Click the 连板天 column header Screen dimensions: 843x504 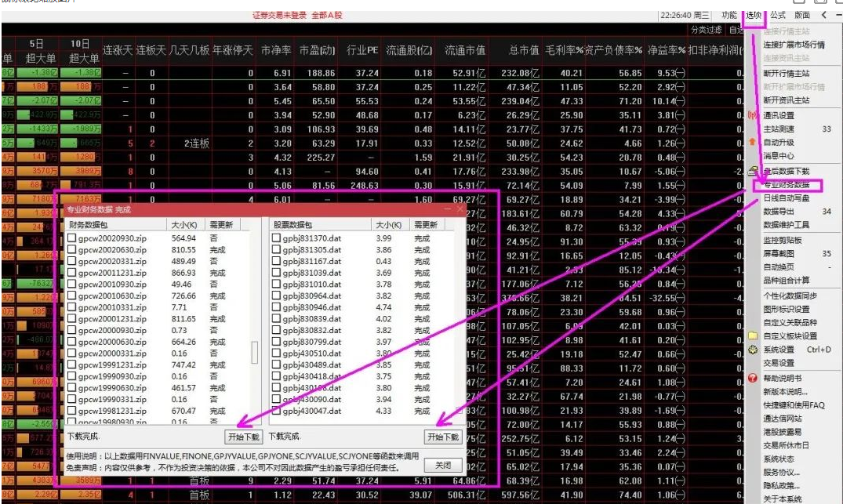[151, 50]
